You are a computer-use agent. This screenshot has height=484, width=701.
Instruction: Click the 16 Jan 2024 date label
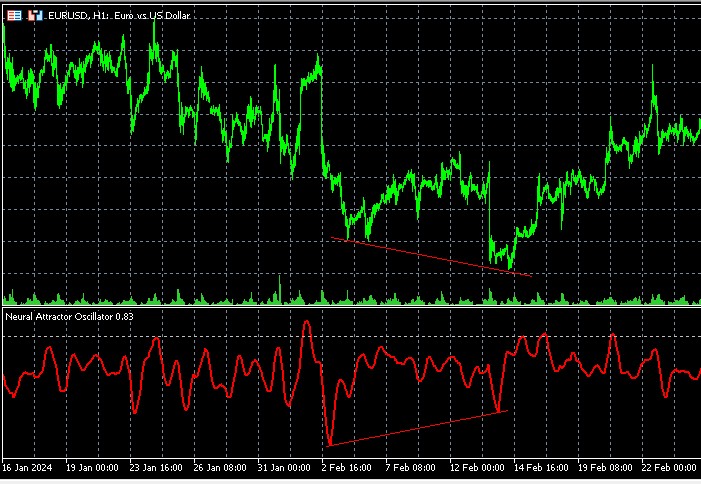click(27, 468)
